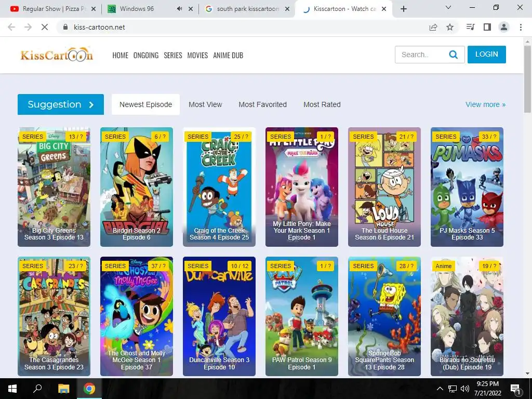Screen dimensions: 532x399
Task: Select the Newest Episode tab
Action: (x=145, y=104)
